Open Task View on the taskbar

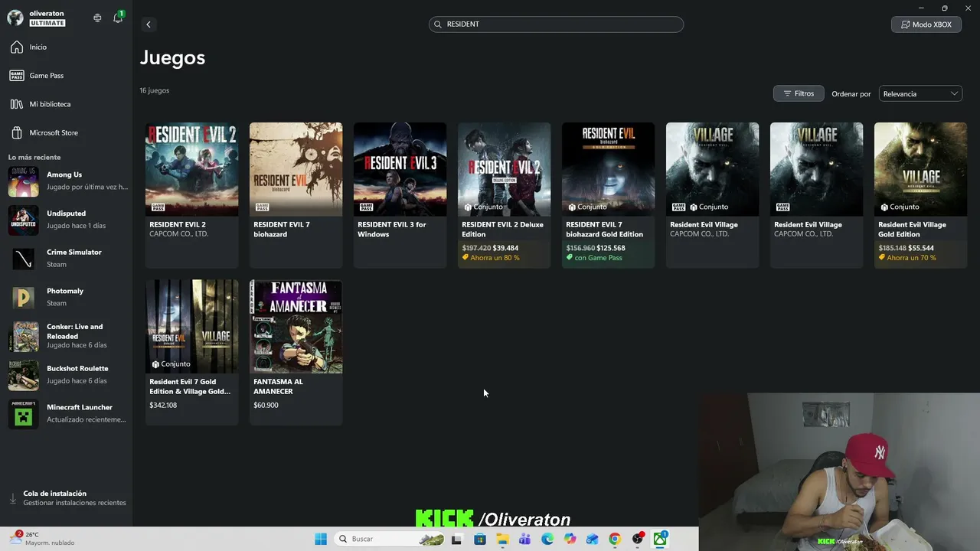click(x=457, y=539)
